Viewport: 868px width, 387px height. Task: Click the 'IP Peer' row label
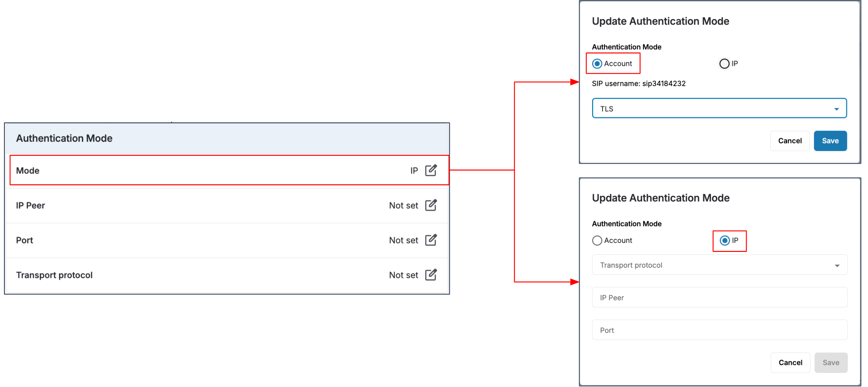[30, 205]
